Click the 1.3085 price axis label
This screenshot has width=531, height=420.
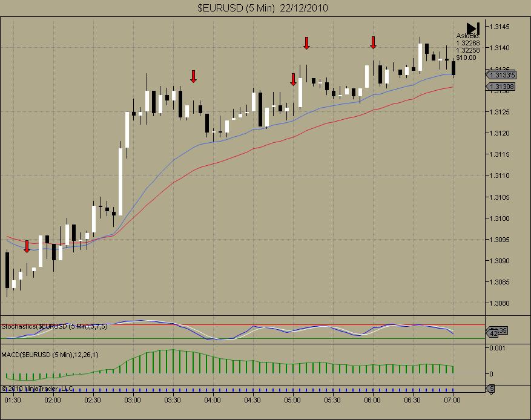point(500,282)
